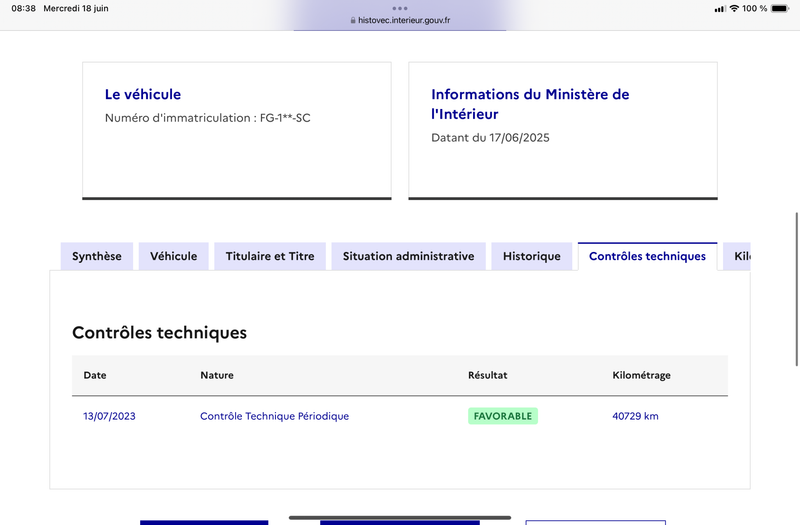Viewport: 800px width, 525px height.
Task: Click the Contrôles techniques section heading
Action: pos(159,333)
